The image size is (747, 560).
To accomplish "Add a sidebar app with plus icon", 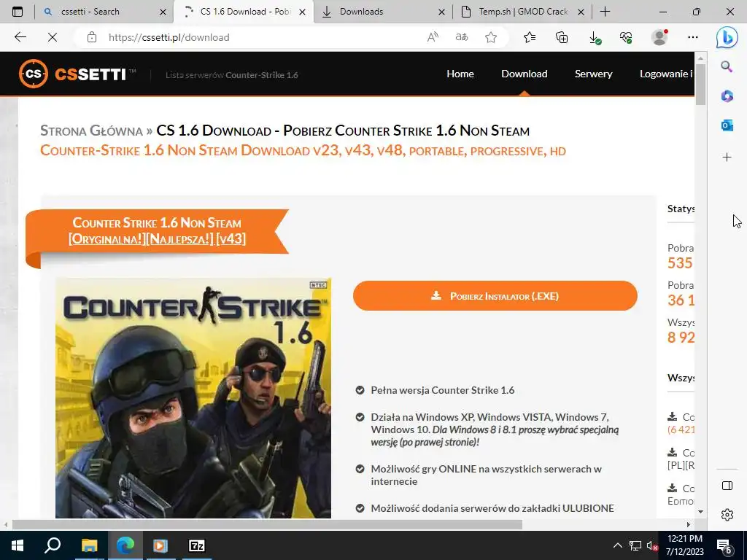I will click(727, 157).
